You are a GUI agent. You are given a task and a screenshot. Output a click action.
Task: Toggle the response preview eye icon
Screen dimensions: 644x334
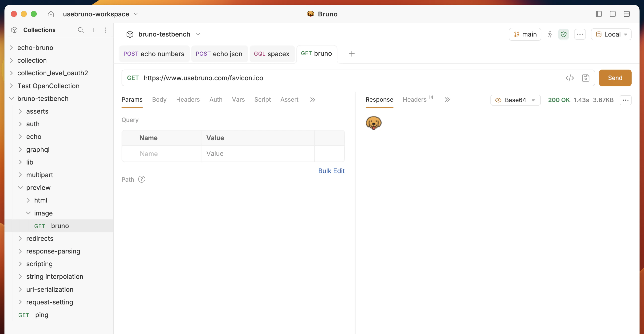tap(498, 100)
